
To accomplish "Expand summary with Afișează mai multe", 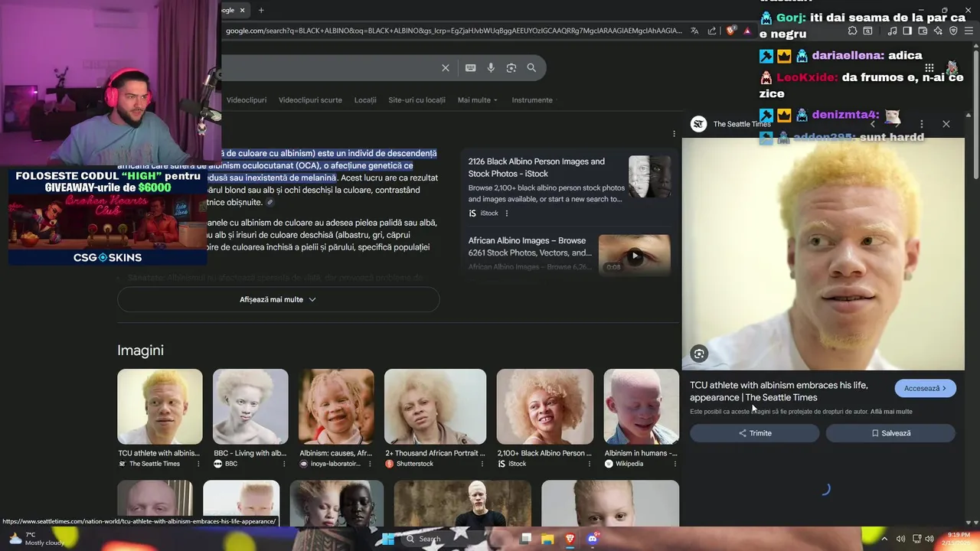I will [278, 299].
